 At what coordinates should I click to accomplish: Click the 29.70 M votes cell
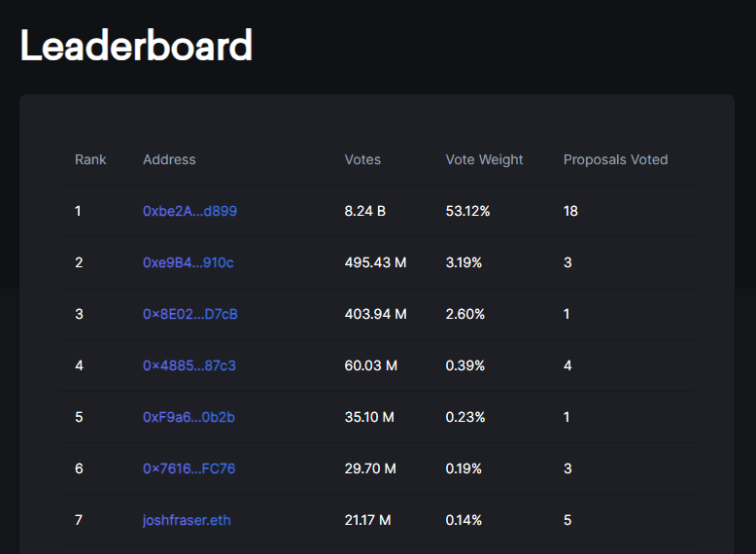370,468
